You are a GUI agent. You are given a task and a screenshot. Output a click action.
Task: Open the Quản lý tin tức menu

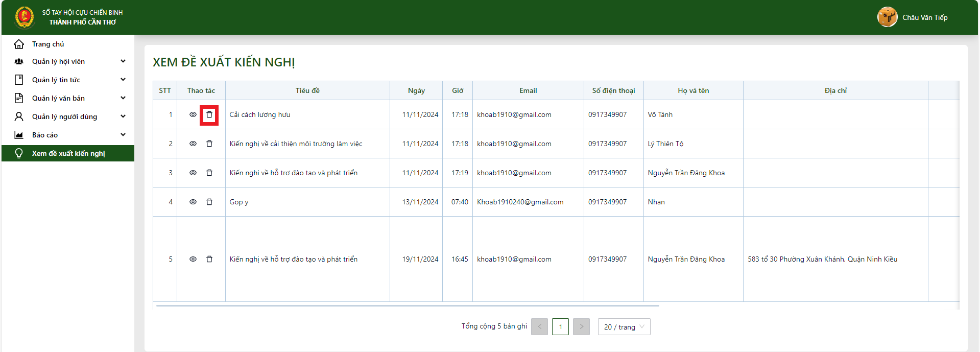68,80
